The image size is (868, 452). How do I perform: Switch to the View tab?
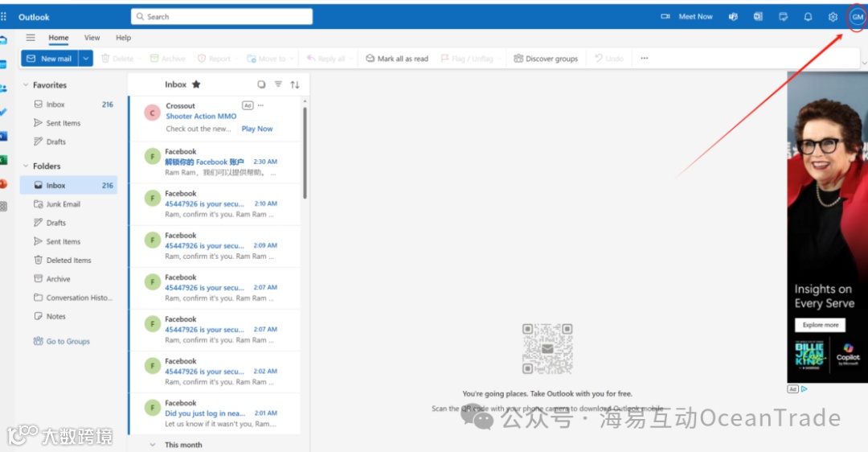(92, 38)
